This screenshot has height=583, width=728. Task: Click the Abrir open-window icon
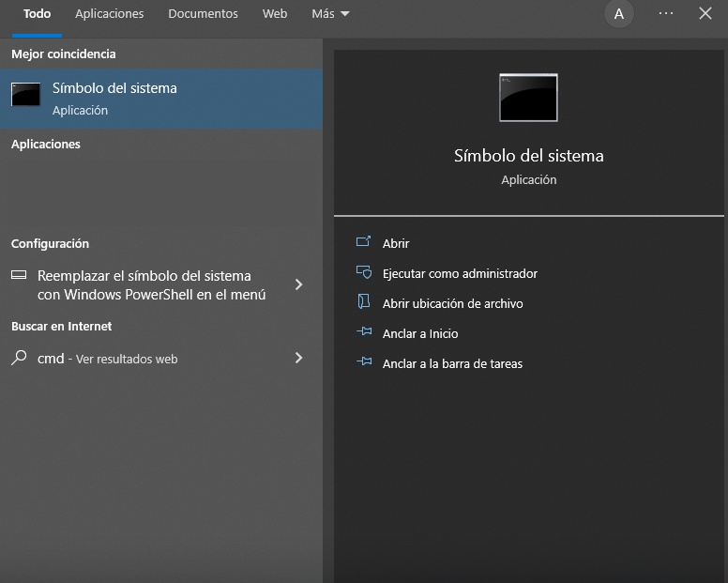[364, 241]
